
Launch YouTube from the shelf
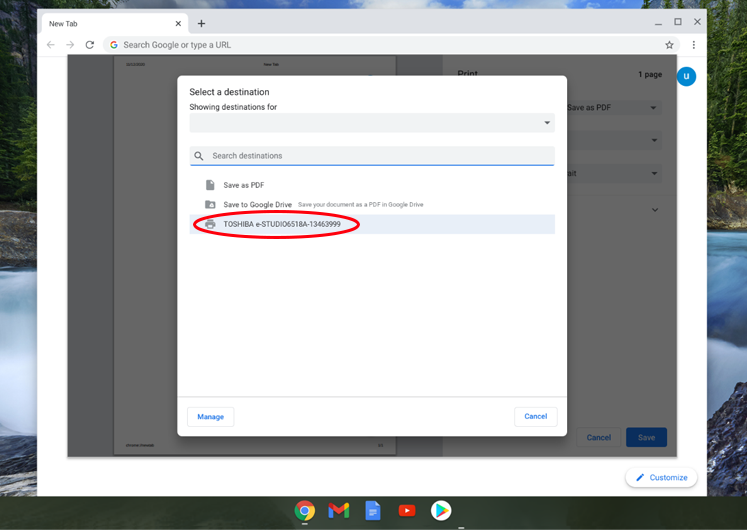(407, 511)
